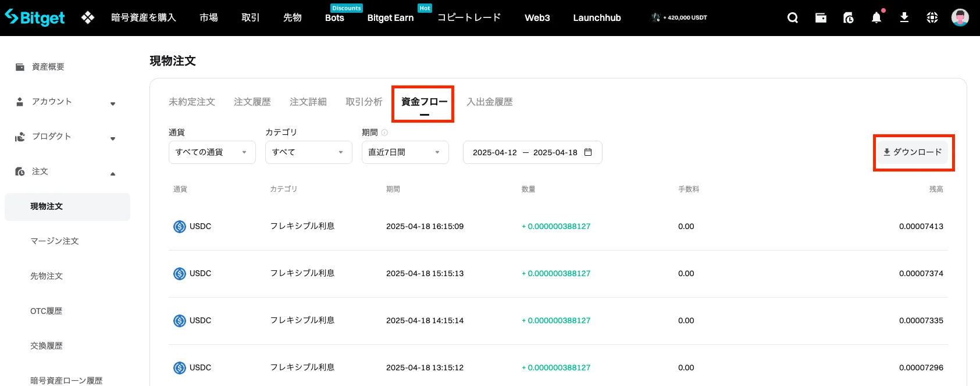Click the search magnifier icon
The height and width of the screenshot is (386, 980).
click(x=792, y=18)
